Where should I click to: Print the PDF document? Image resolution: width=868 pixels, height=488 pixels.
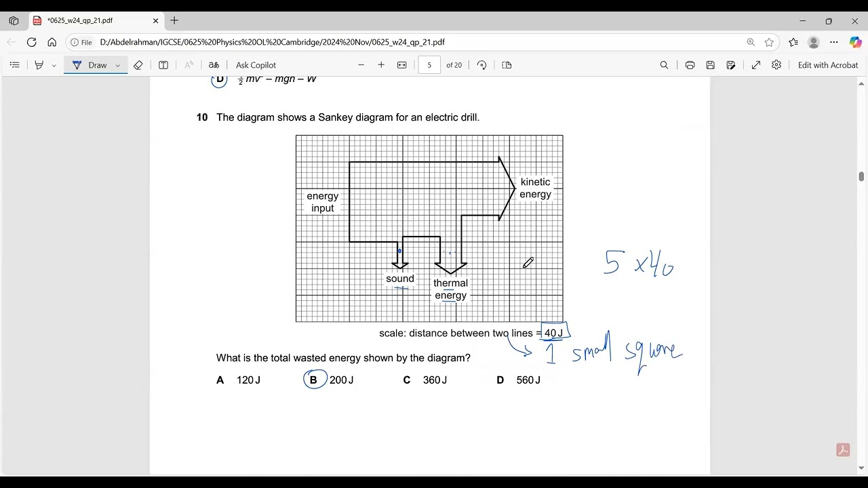pos(690,65)
